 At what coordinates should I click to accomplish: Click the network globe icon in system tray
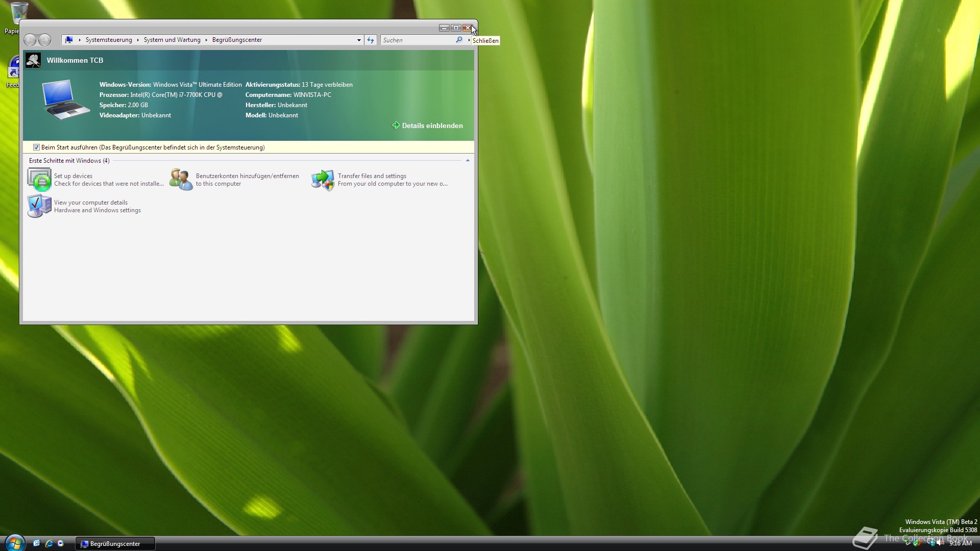coord(930,543)
